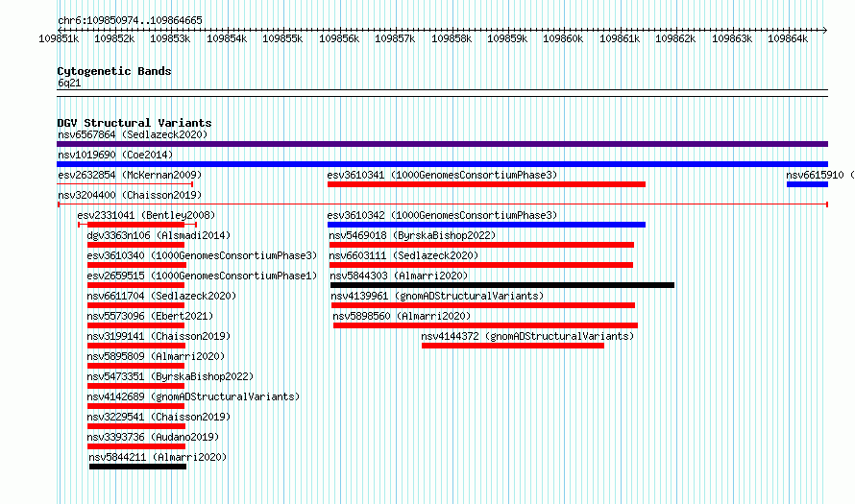
Task: Click the 109864k ruler tick label
Action: point(788,38)
